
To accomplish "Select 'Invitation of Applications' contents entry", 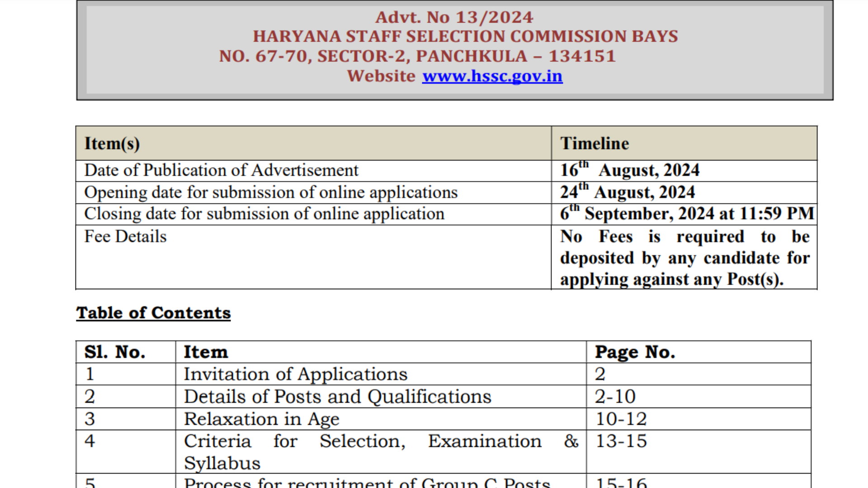I will click(x=296, y=374).
